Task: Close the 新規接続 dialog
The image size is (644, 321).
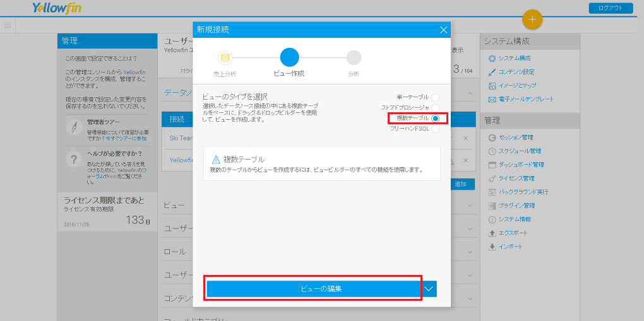Action: [443, 30]
